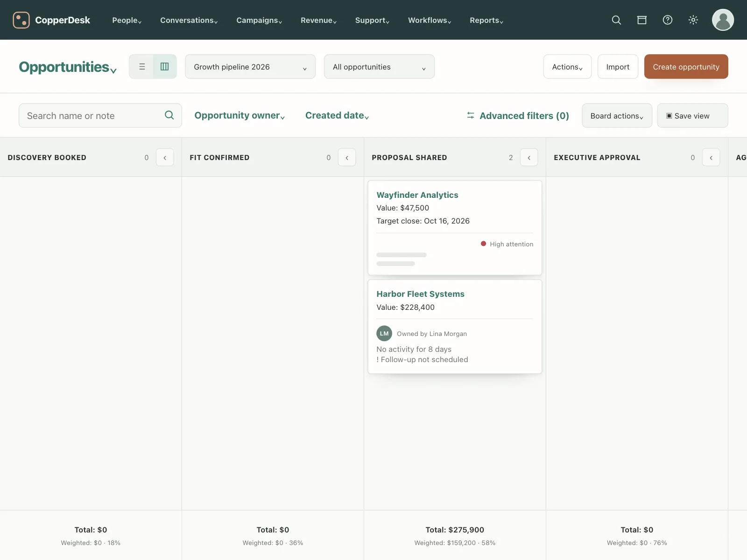
Task: Open the All opportunities dropdown
Action: (x=379, y=67)
